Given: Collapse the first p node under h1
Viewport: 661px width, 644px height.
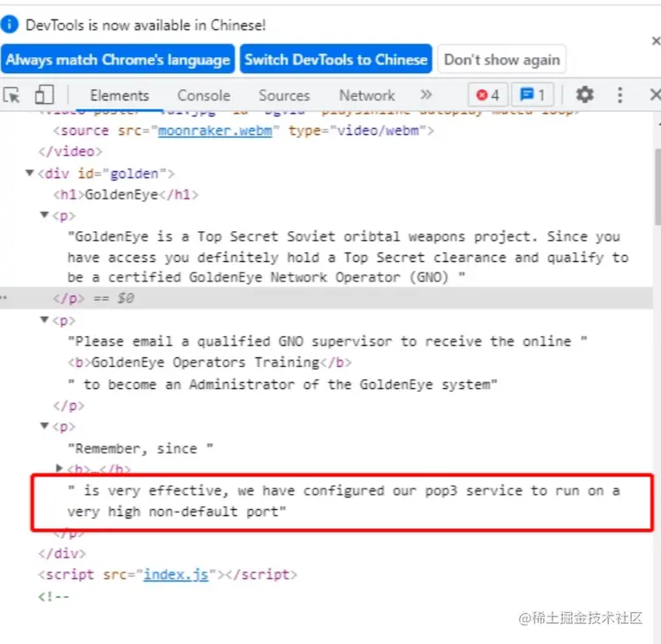Looking at the screenshot, I should click(44, 215).
